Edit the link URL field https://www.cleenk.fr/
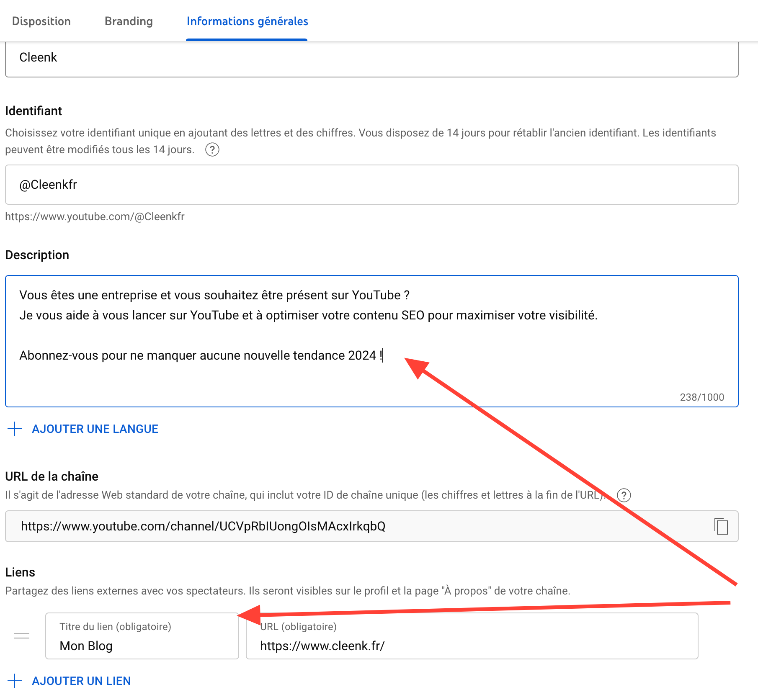This screenshot has width=758, height=700. (x=472, y=636)
